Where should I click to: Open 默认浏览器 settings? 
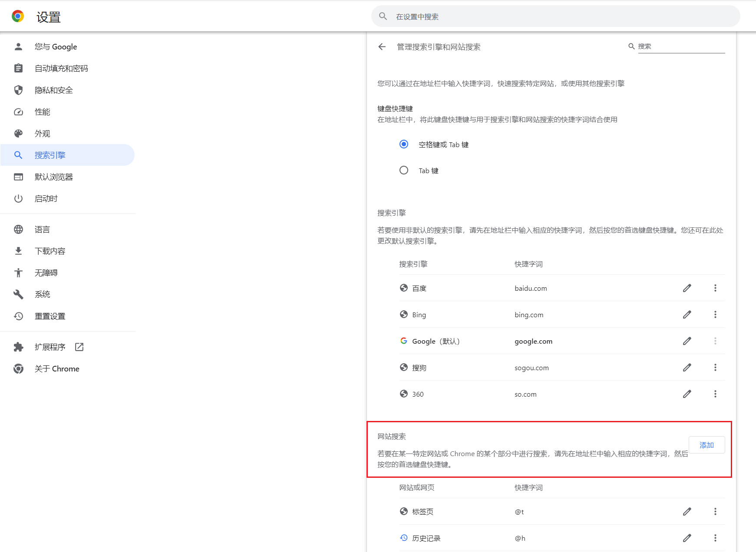point(68,177)
